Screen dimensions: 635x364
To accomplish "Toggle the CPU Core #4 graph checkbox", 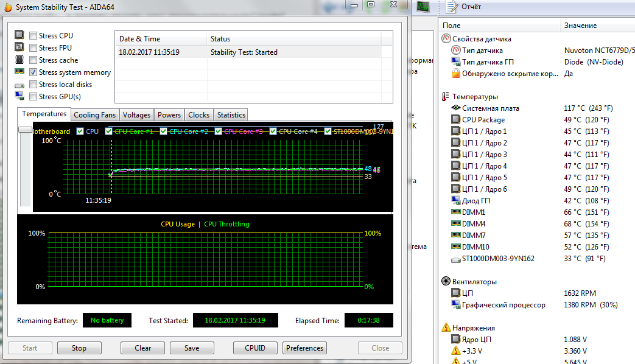I will (x=273, y=131).
